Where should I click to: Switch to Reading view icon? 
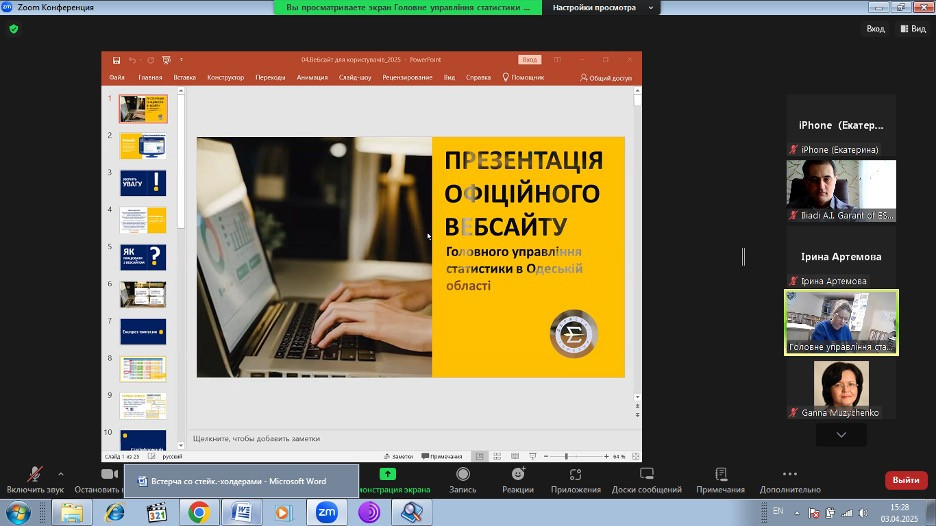pos(515,457)
